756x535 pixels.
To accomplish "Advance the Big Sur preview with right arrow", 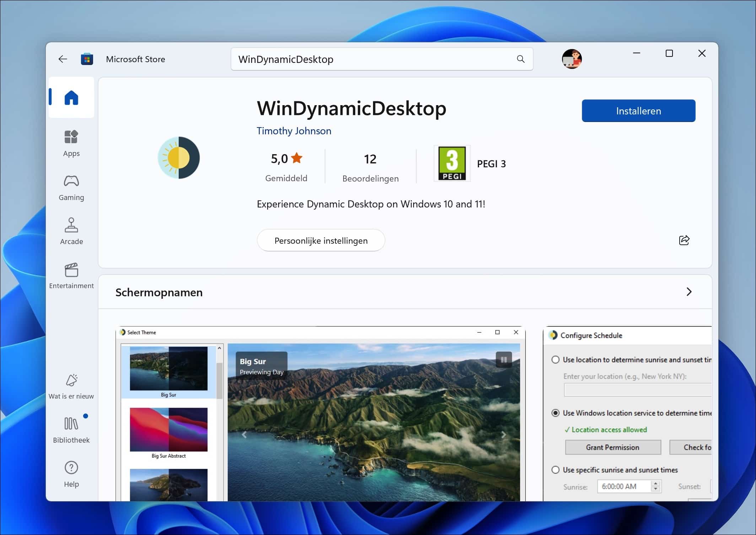I will [503, 434].
